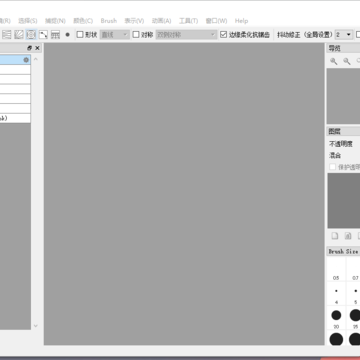Open the 动画(A) menu
360x360 pixels.
point(162,21)
